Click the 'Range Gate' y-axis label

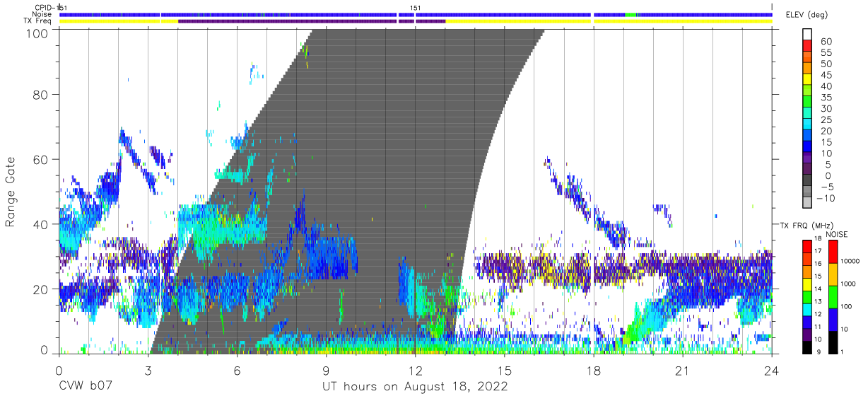(x=11, y=192)
